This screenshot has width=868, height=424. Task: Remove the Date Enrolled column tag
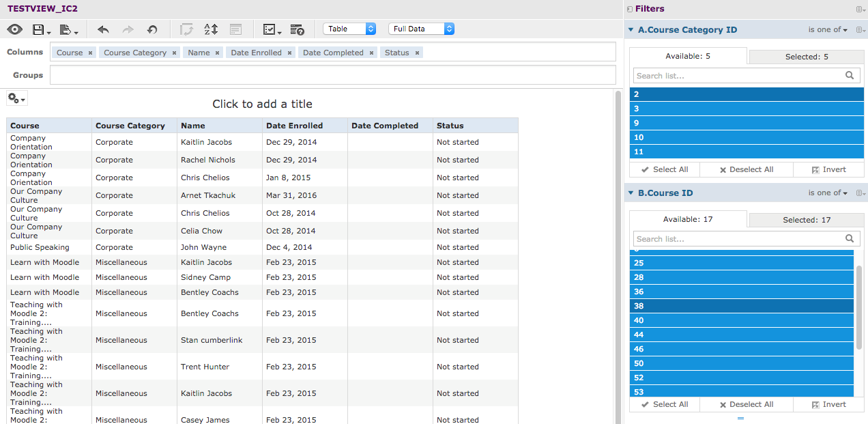[289, 53]
